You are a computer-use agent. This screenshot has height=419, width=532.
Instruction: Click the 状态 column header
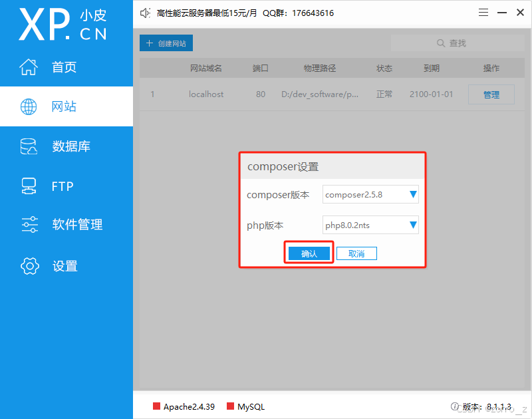[x=384, y=69]
